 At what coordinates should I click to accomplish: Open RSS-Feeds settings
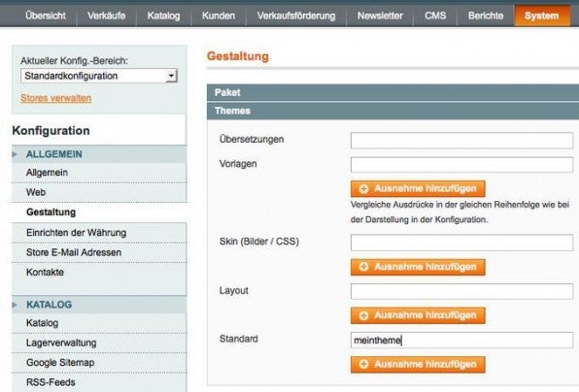point(99,382)
